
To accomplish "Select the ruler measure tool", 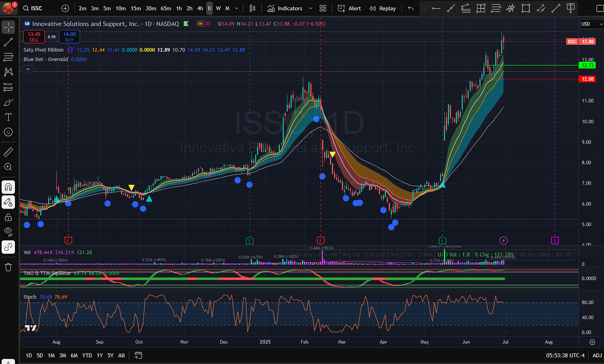I will [8, 152].
